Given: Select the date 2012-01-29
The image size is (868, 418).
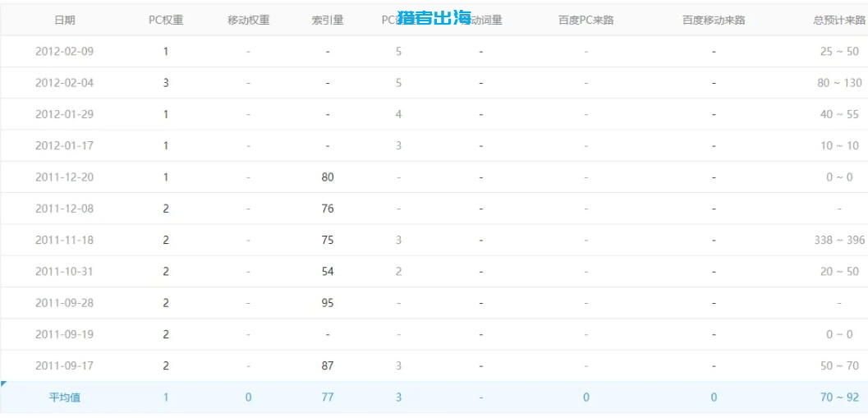Looking at the screenshot, I should (x=65, y=114).
